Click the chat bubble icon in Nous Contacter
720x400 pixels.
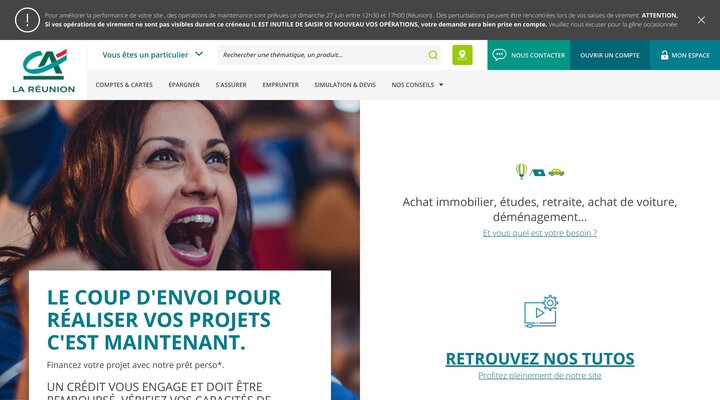(x=499, y=55)
